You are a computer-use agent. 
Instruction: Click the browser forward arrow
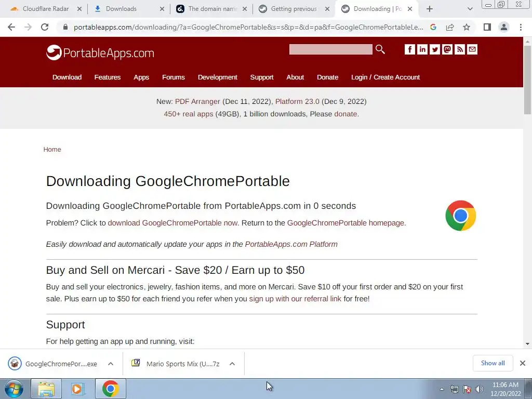pos(28,27)
